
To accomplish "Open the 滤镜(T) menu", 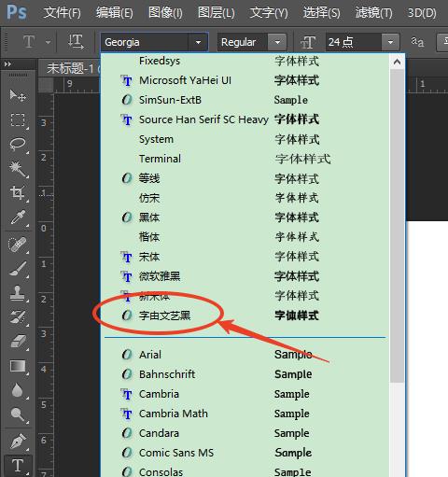I will (x=373, y=13).
